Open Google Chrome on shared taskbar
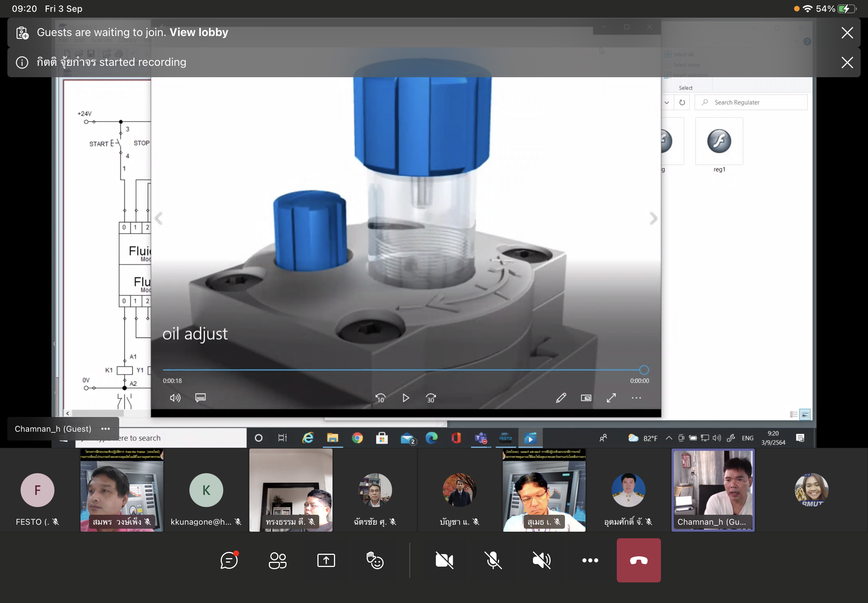The height and width of the screenshot is (603, 868). point(357,438)
